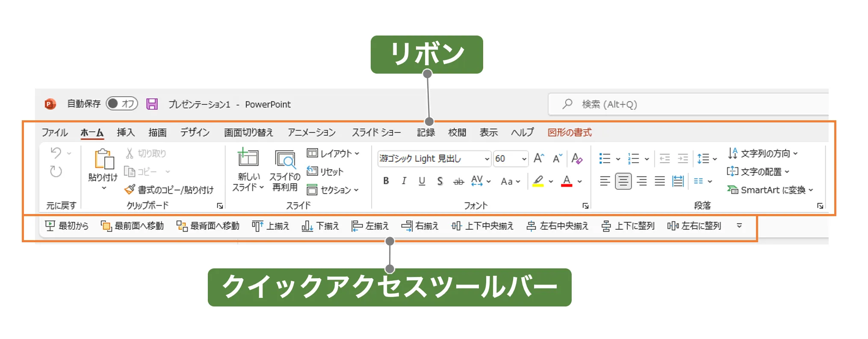Open Change Case (Aa) dropdown
This screenshot has height=339, width=868.
pos(511,181)
